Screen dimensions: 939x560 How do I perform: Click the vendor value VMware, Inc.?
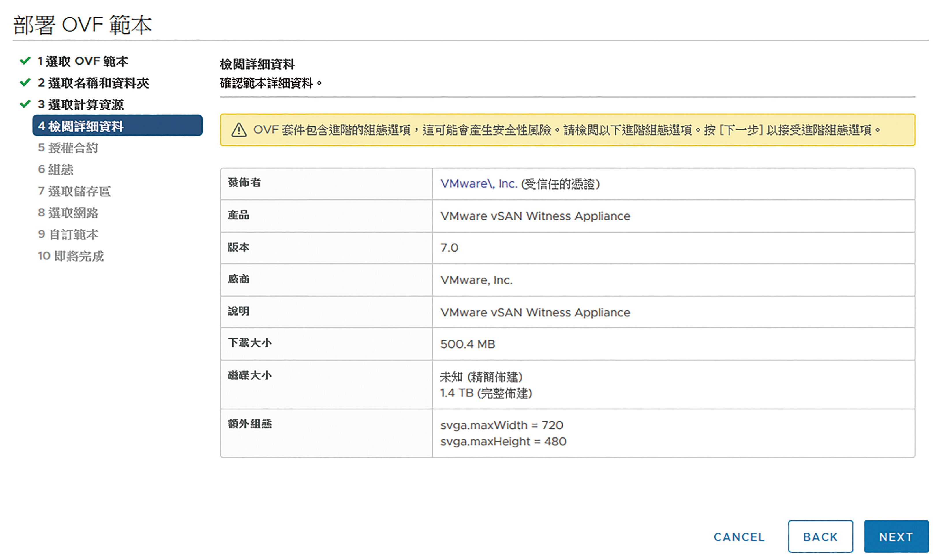point(476,280)
